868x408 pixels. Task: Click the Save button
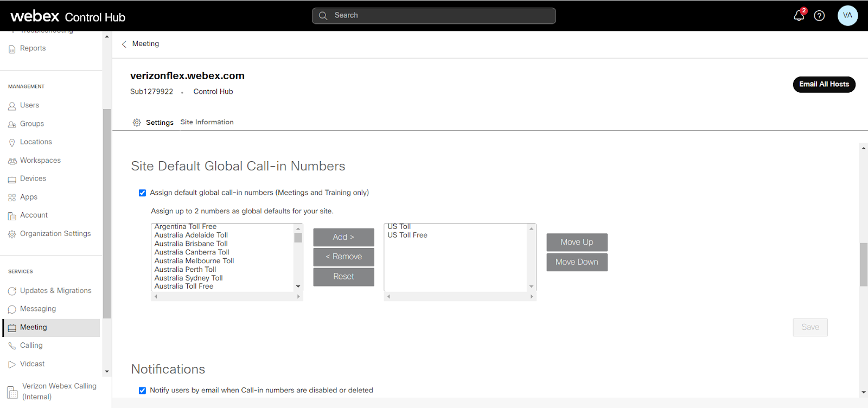[810, 327]
